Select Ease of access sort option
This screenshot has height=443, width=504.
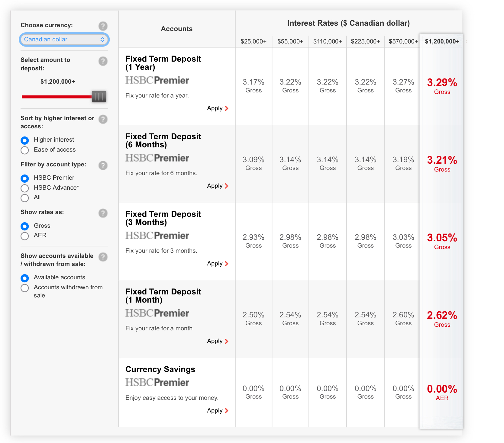click(x=25, y=150)
